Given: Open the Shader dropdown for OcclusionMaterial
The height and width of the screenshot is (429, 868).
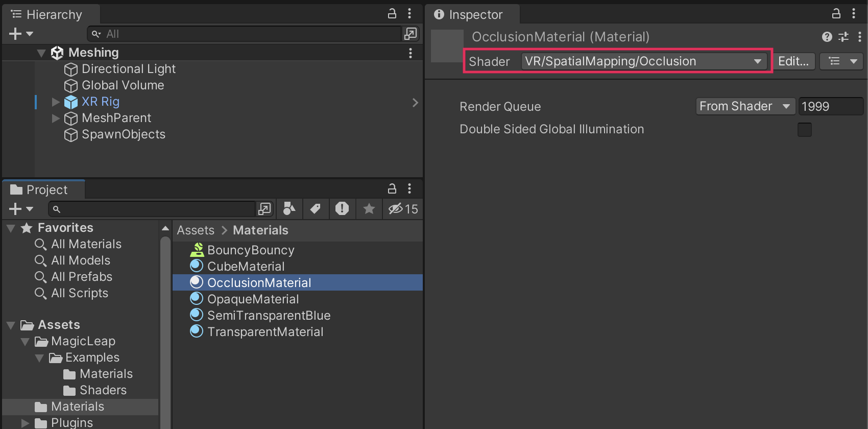Looking at the screenshot, I should click(643, 61).
